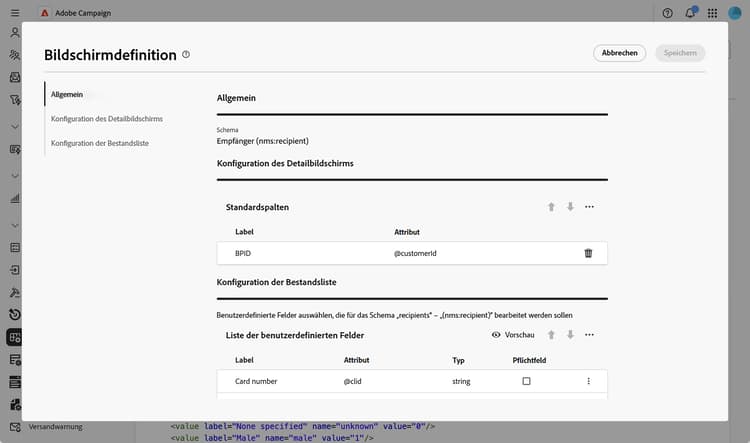The height and width of the screenshot is (443, 750).
Task: Expand the second sidebar chevron above chart icon
Action: 15,176
